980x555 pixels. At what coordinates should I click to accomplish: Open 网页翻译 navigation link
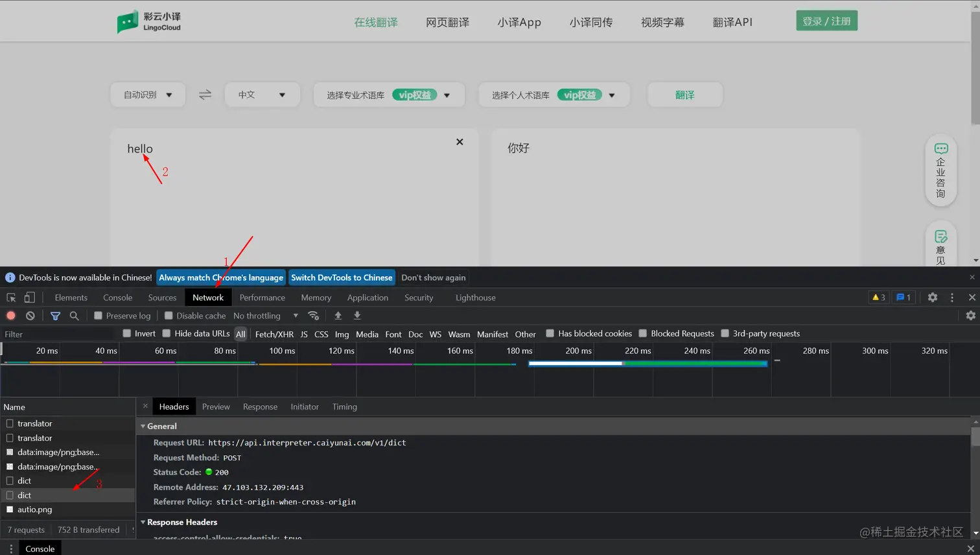447,22
